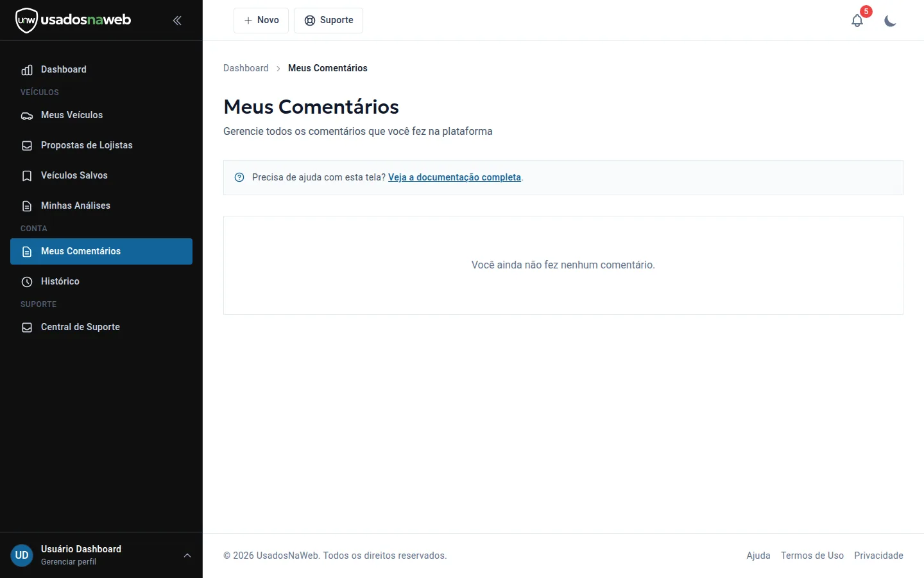Open Minhas Análises menu item
The width and height of the screenshot is (924, 578).
coord(101,206)
